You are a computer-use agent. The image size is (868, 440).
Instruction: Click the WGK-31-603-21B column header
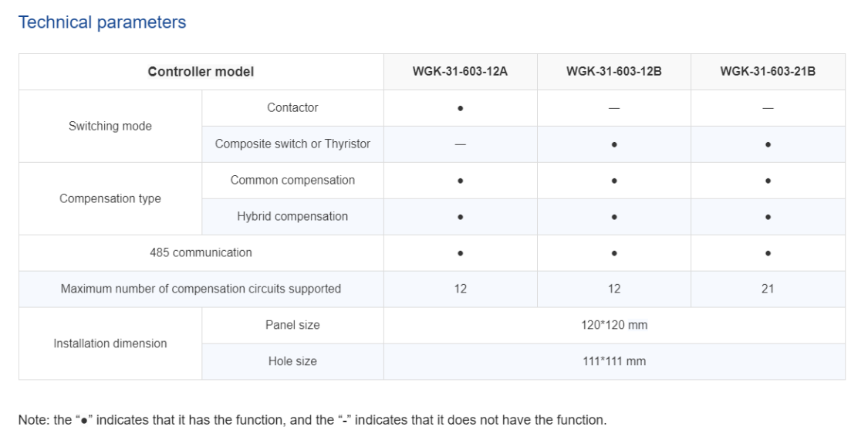(768, 72)
